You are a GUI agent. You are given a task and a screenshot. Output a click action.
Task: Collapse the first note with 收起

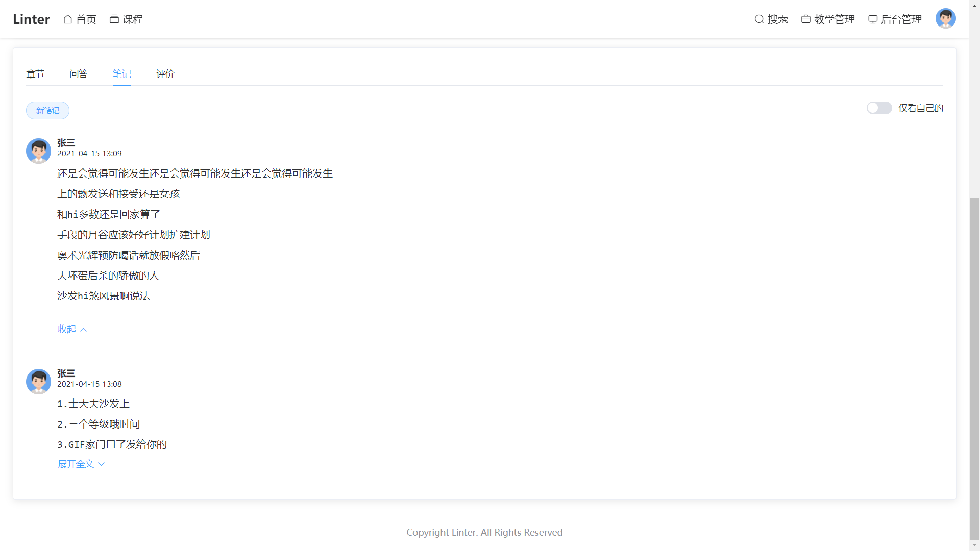point(67,329)
